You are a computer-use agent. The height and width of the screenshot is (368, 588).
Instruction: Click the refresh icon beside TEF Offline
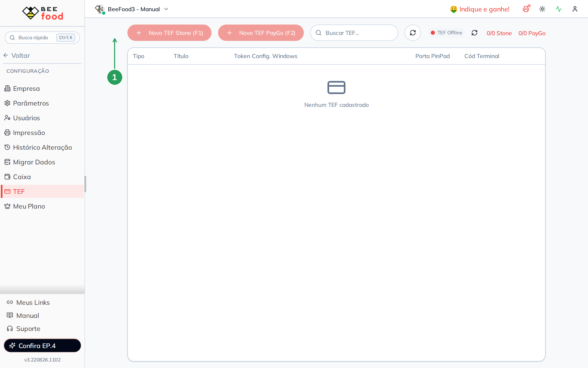tap(474, 33)
